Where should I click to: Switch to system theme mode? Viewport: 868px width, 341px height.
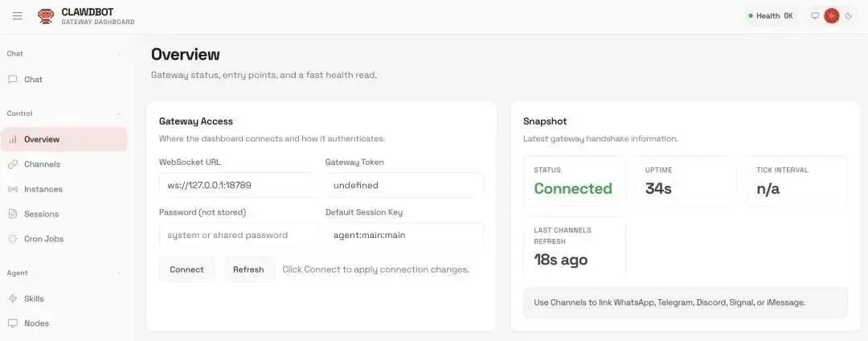pos(815,16)
